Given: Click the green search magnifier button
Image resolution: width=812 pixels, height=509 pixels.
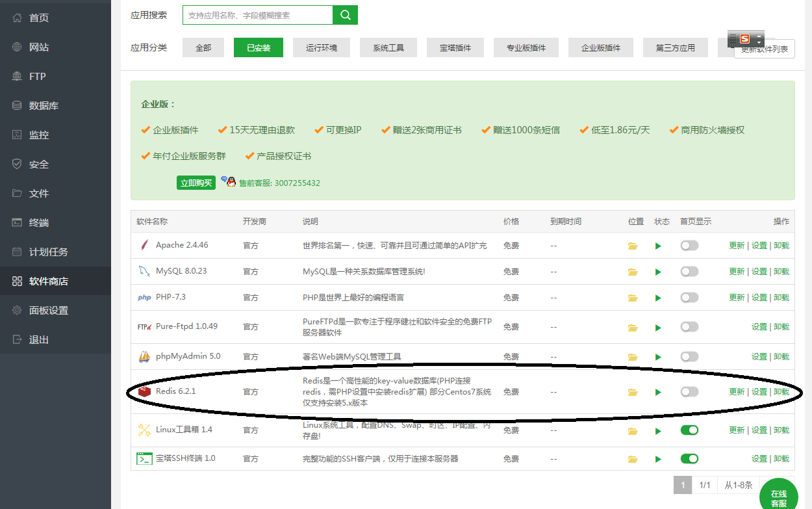Looking at the screenshot, I should (345, 15).
